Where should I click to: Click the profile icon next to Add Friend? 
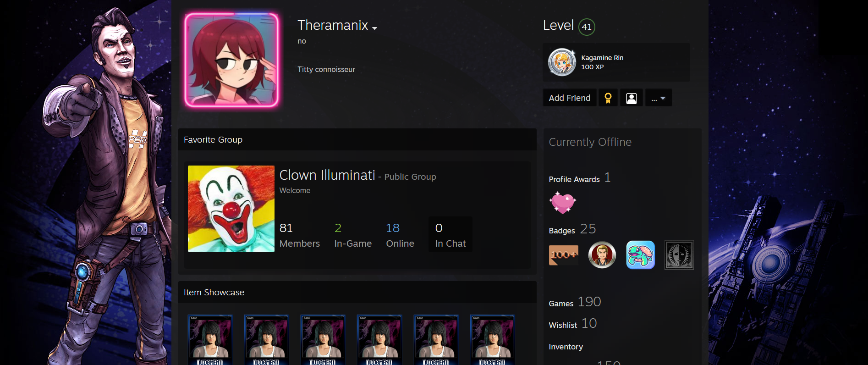(632, 98)
